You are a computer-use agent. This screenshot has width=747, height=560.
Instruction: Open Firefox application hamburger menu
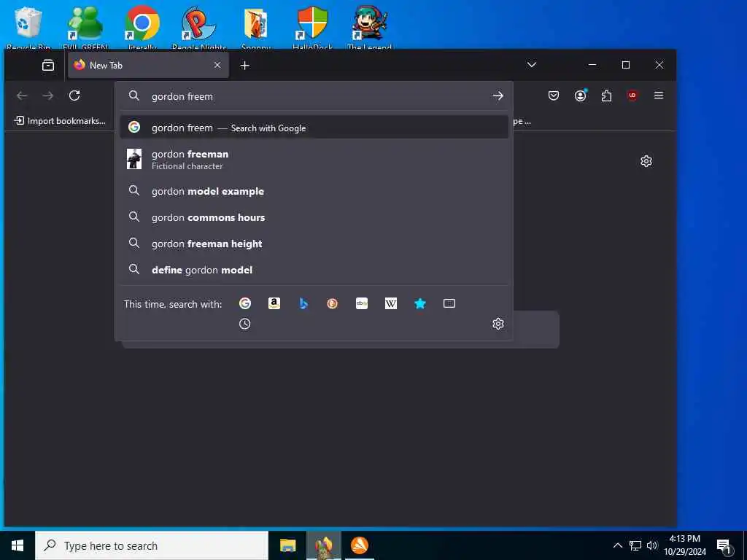coord(659,96)
